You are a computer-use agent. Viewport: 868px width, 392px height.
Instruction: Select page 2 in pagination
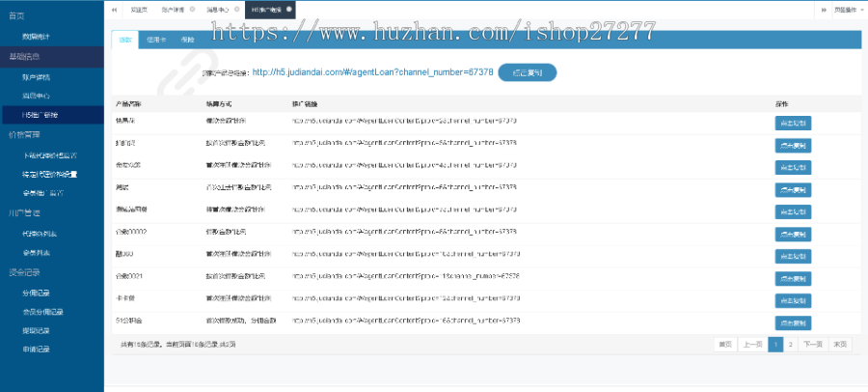791,345
